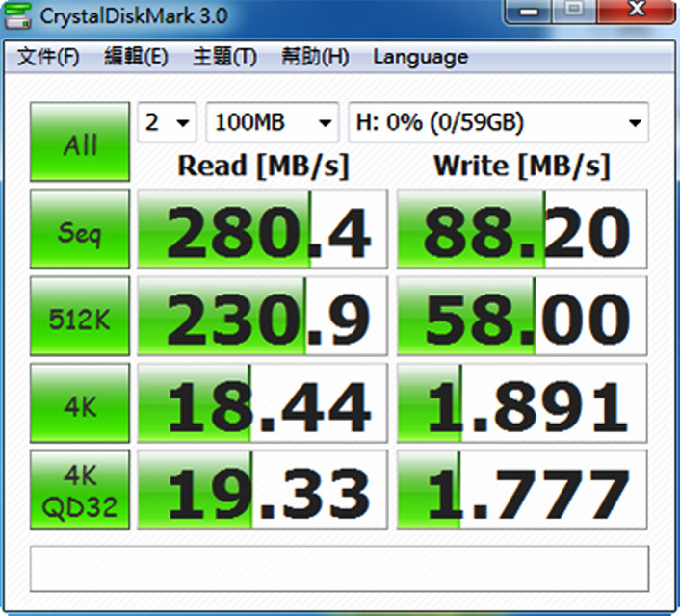Click the 512K read result 230.9
Image resolution: width=680 pixels, height=616 pixels.
[x=262, y=316]
